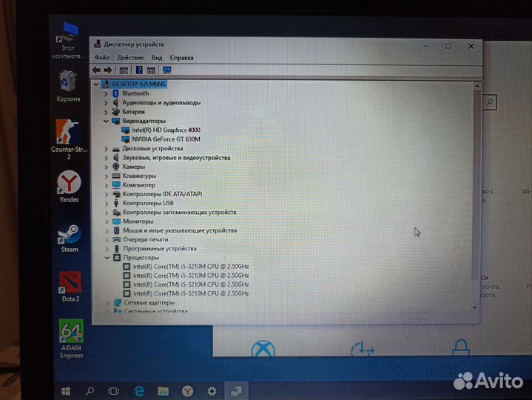The image size is (532, 400).
Task: Expand Контроллеры USB category
Action: (107, 204)
